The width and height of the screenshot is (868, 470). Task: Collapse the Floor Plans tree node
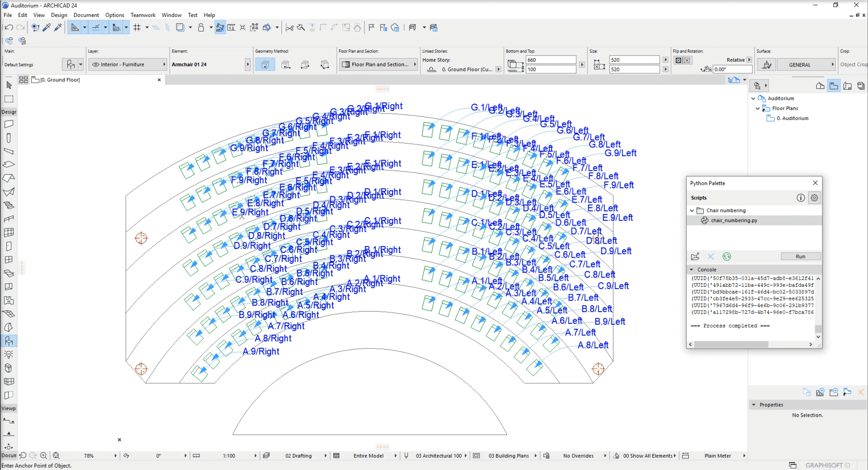[x=758, y=108]
